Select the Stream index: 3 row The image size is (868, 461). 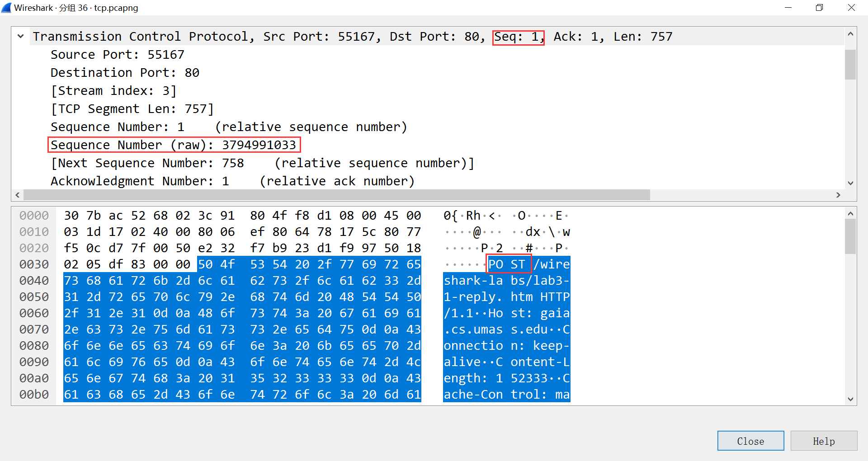[113, 91]
